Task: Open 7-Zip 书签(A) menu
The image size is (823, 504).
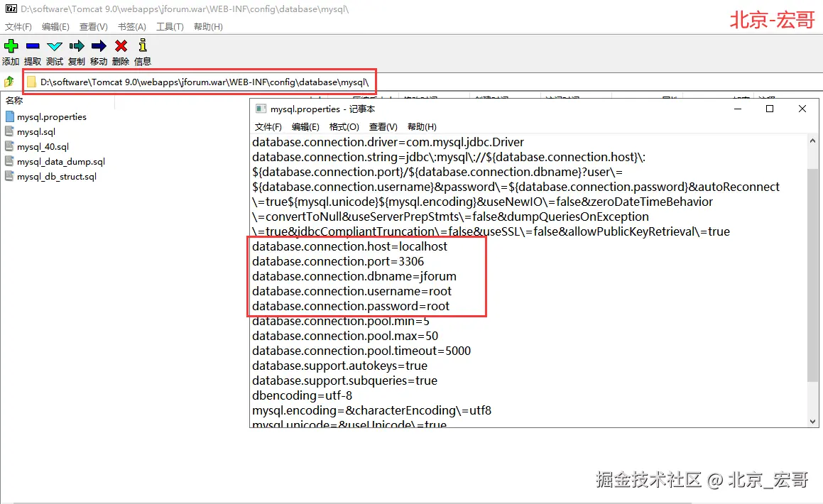Action: click(x=132, y=27)
